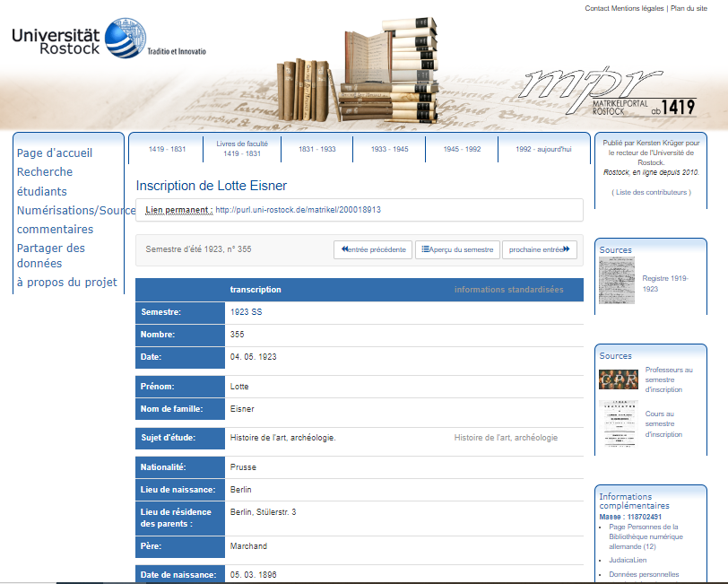
Task: Switch to informations standardisées tab
Action: click(x=509, y=290)
